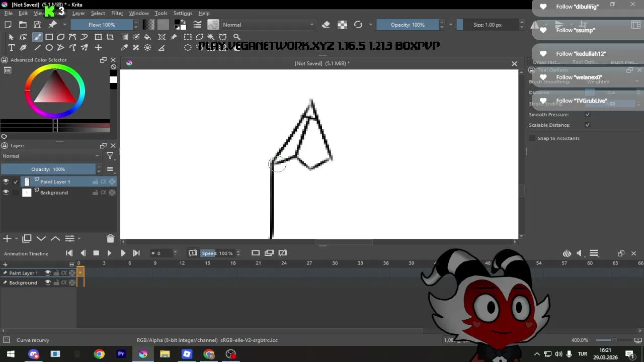Open toolbar blending mode Normal dropdown

pyautogui.click(x=269, y=25)
